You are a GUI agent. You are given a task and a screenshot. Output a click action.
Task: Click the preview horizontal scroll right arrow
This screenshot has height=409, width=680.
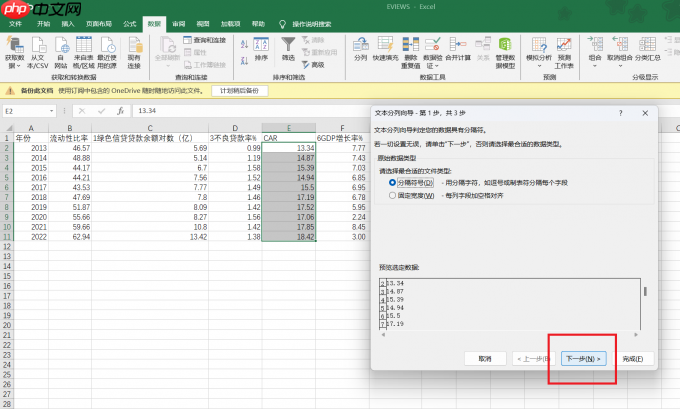coord(636,335)
